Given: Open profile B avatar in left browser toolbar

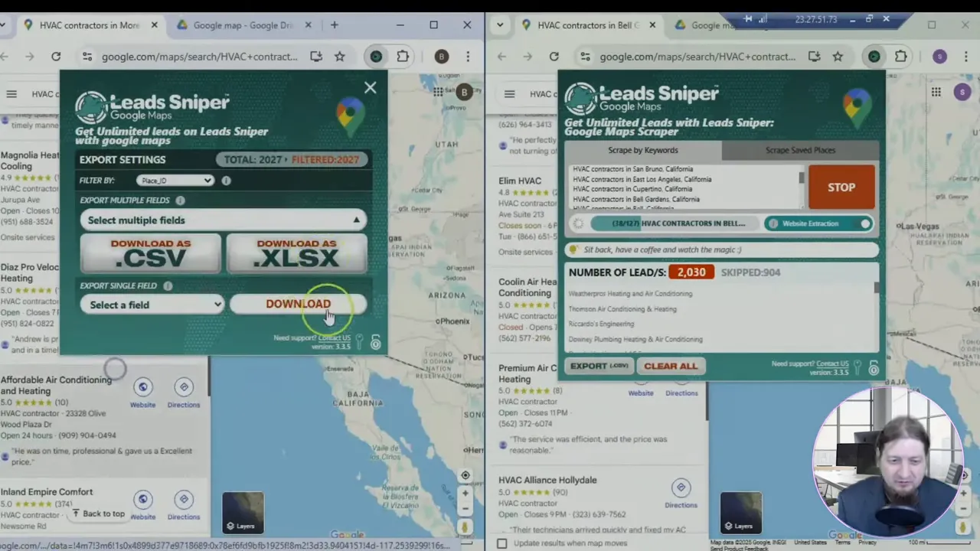Looking at the screenshot, I should [441, 57].
